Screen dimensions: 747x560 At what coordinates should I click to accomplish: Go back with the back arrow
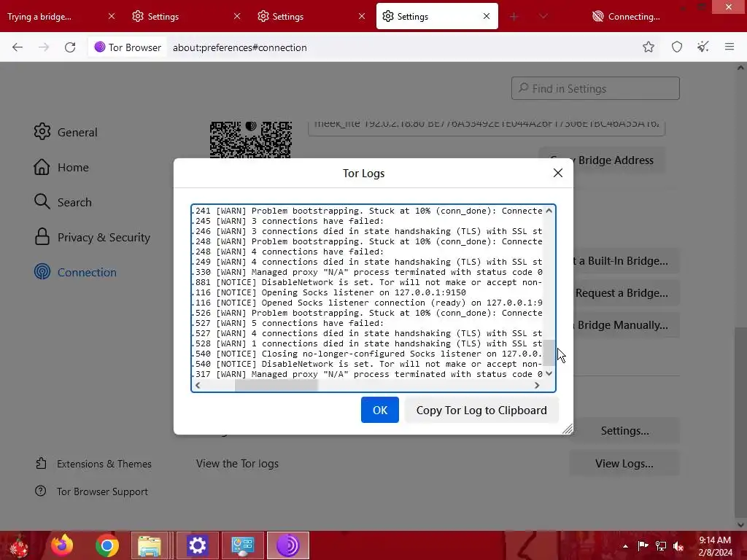click(x=18, y=47)
